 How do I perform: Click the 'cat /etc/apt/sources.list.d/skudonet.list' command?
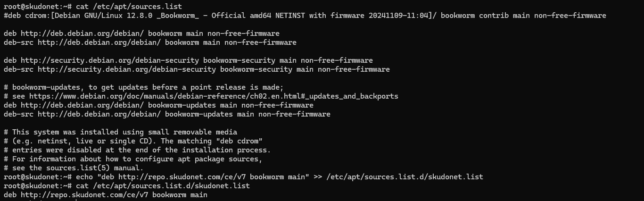point(163,186)
